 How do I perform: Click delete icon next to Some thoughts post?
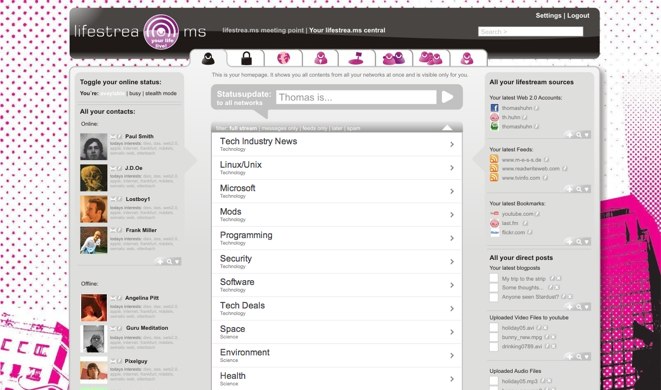pos(557,288)
